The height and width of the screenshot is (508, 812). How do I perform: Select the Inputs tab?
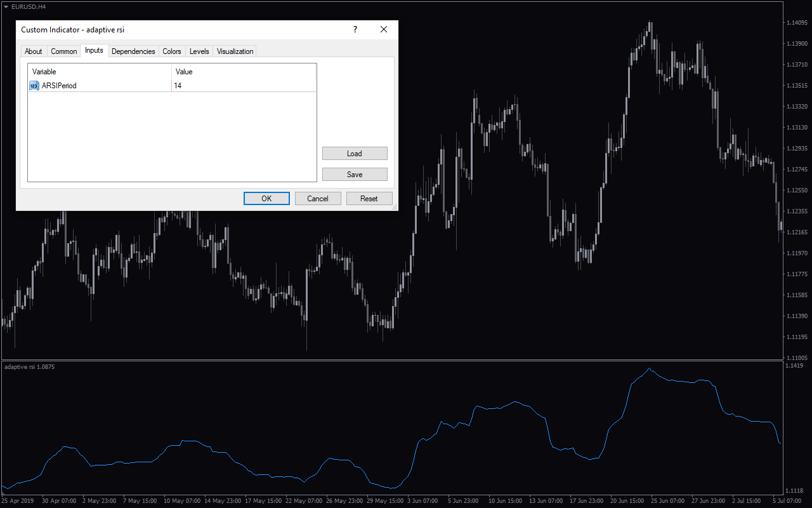coord(94,50)
